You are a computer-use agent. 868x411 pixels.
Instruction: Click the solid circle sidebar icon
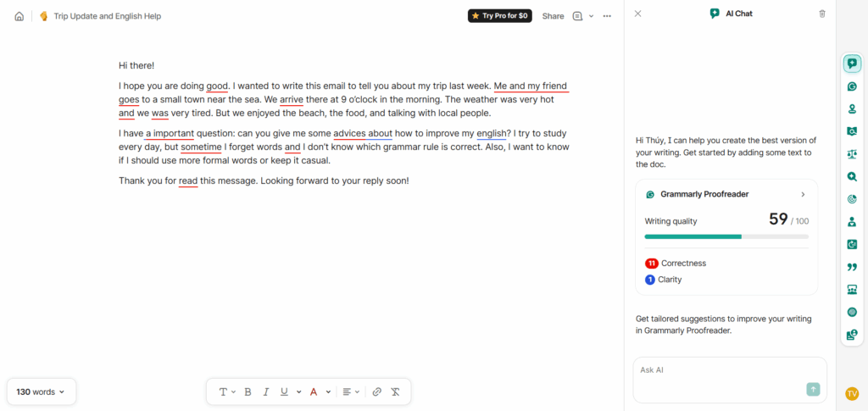pyautogui.click(x=852, y=312)
